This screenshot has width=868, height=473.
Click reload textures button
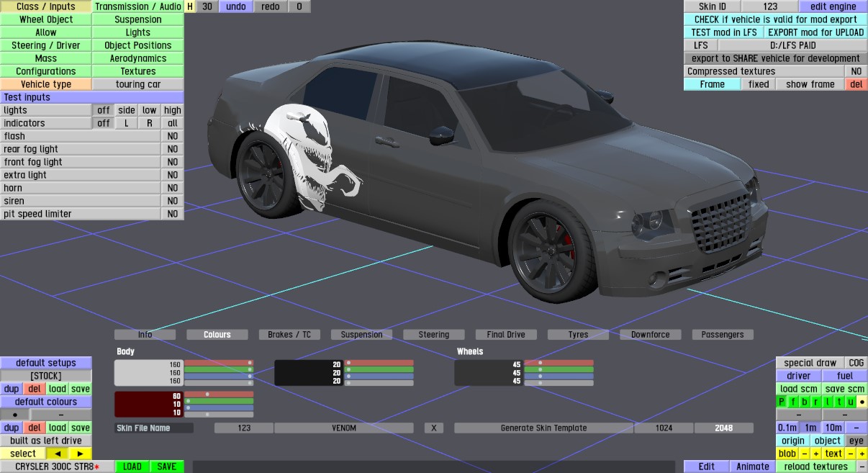(816, 467)
